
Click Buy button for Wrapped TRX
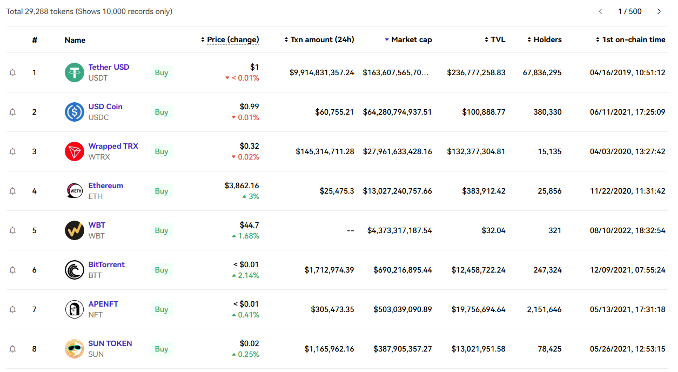(161, 151)
